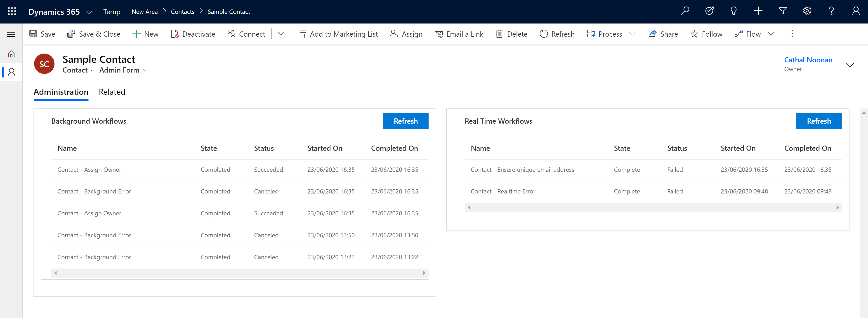868x318 pixels.
Task: Select Contact - Realtime Error row
Action: coord(653,191)
